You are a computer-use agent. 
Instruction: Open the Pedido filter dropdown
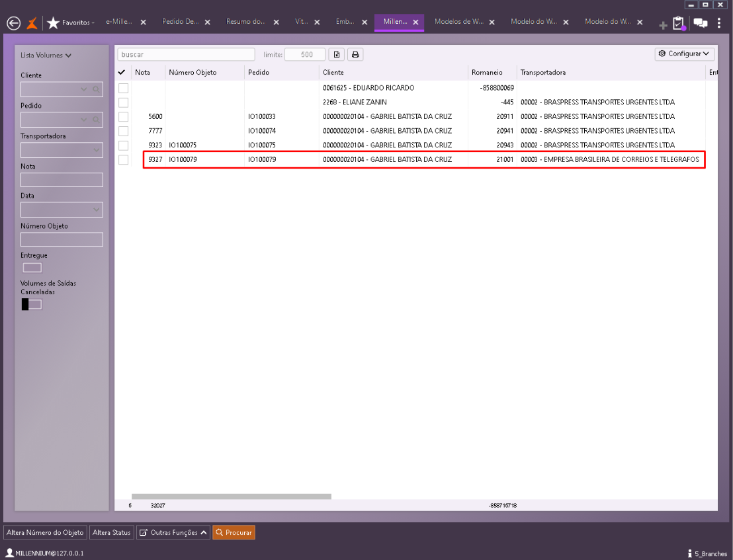(83, 120)
